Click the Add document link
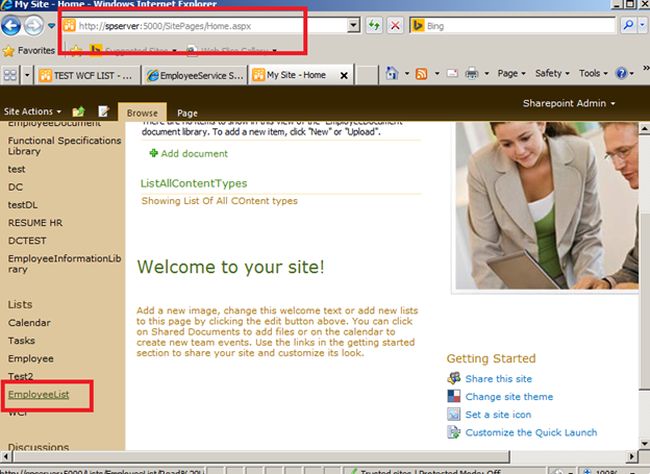 point(194,153)
